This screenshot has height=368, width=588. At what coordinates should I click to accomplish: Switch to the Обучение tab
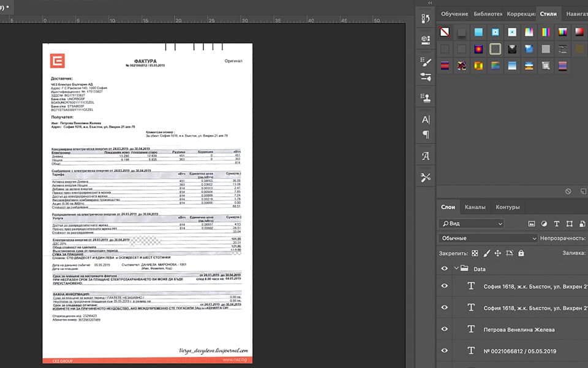(x=454, y=14)
